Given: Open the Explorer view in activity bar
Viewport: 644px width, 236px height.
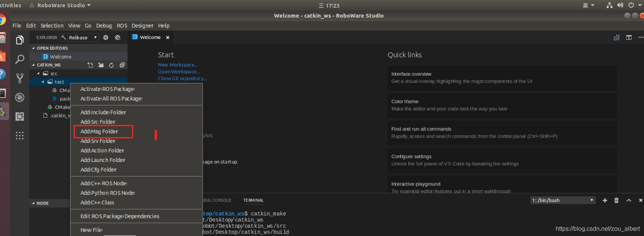Looking at the screenshot, I should point(20,40).
